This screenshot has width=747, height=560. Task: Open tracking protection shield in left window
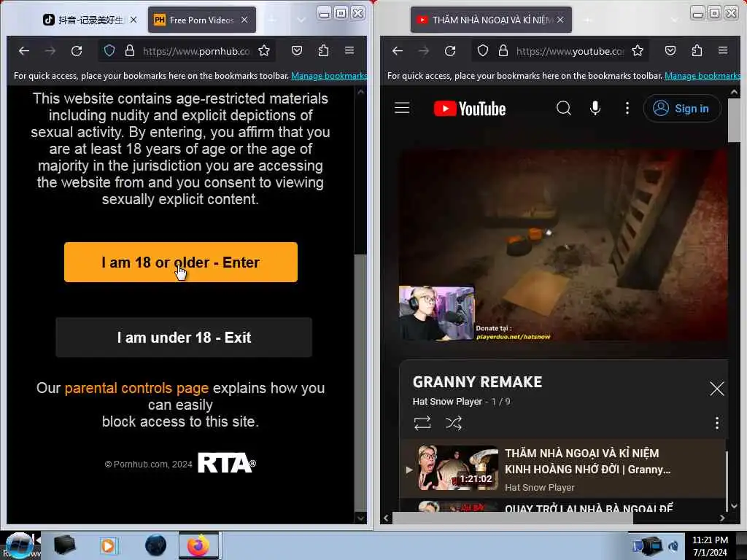click(x=109, y=50)
